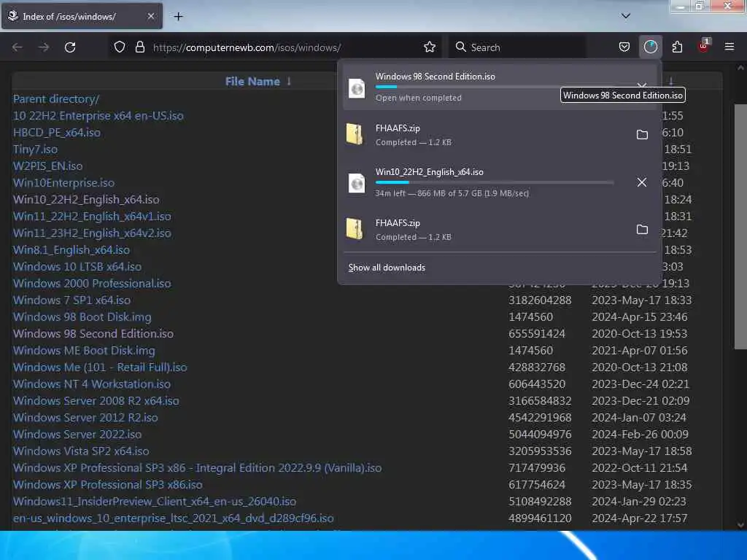Close the Index of /isos/windows/ tab
Screen dimensions: 747x560
(x=150, y=16)
